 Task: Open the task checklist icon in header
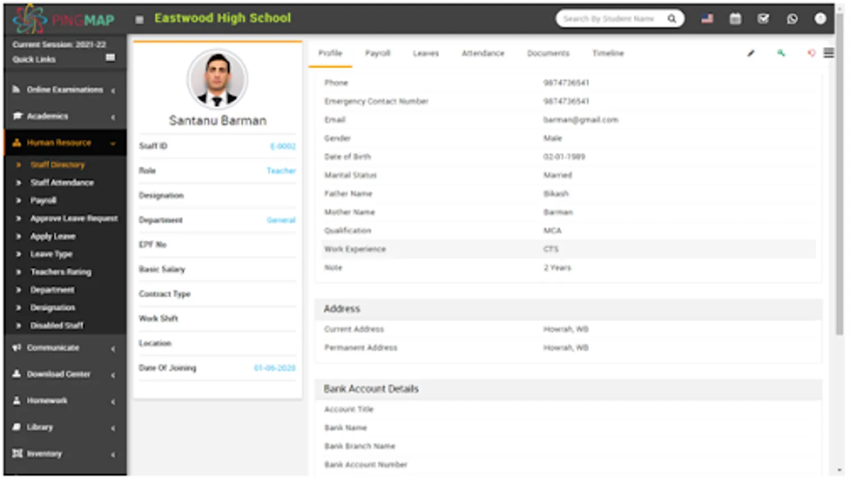[763, 18]
